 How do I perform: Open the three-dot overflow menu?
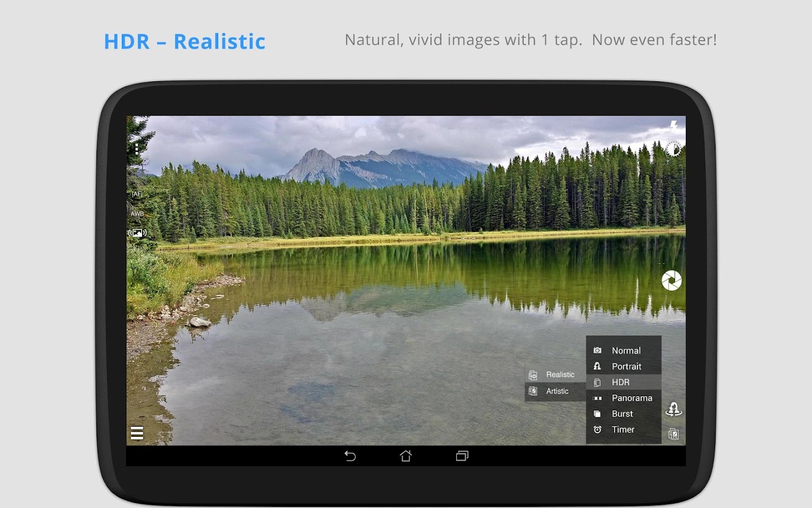[x=137, y=149]
